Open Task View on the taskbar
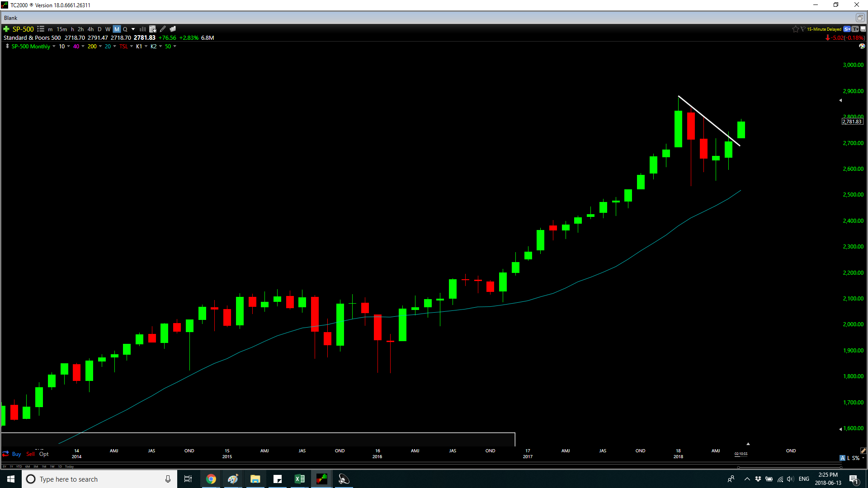 188,479
